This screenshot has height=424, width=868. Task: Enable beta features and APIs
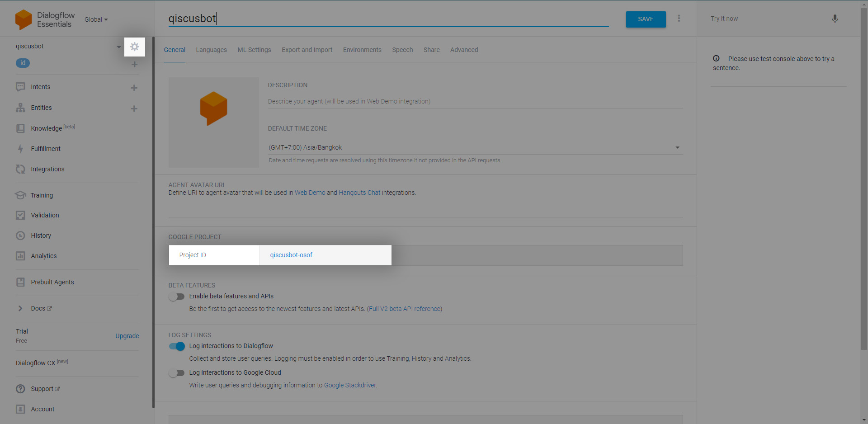[176, 296]
